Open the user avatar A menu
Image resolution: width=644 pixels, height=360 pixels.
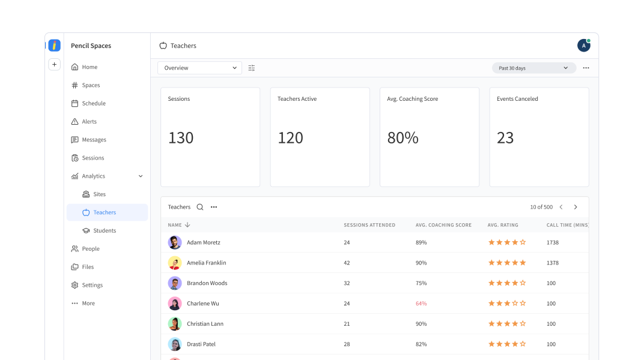tap(584, 46)
